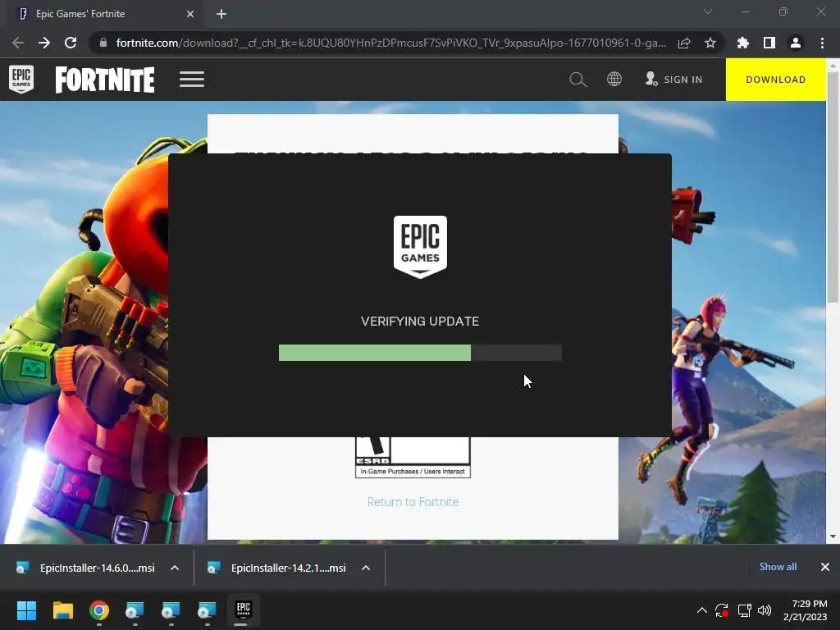
Task: Click the Epic Games logo in the installer window
Action: click(x=421, y=247)
